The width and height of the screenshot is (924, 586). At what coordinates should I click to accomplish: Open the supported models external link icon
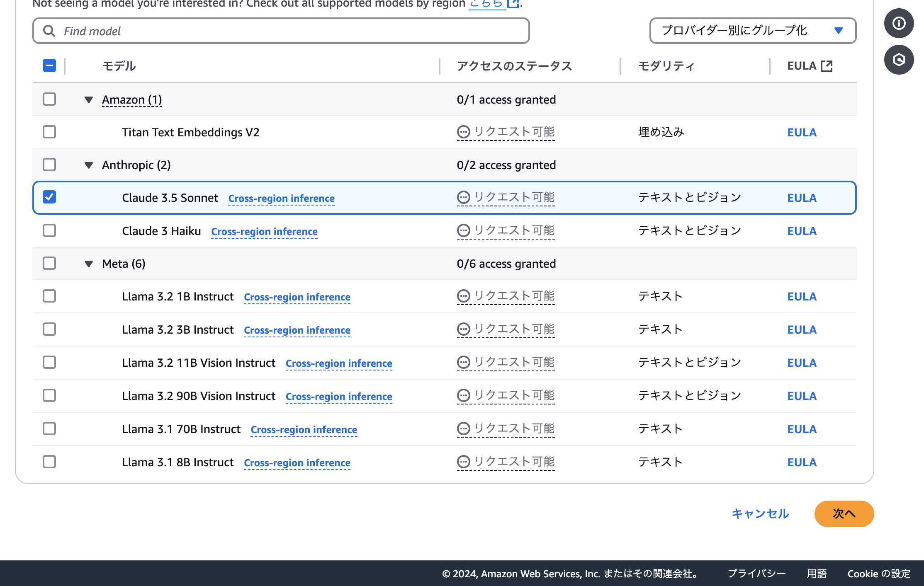[x=513, y=4]
